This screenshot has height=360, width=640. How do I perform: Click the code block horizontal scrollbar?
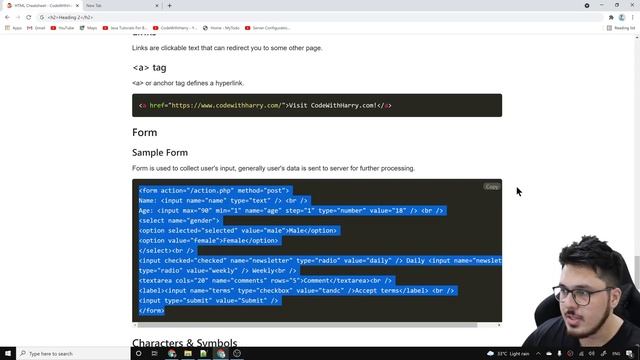307,325
